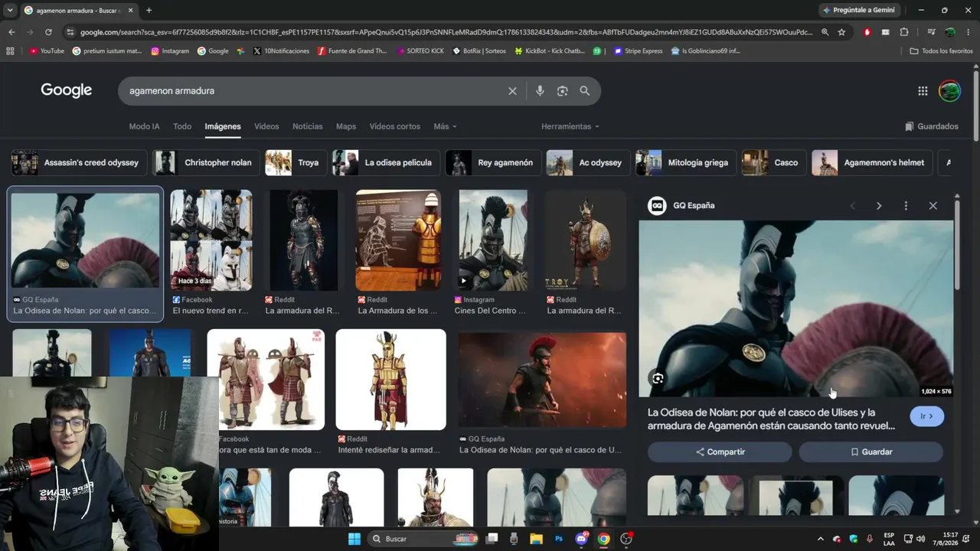This screenshot has height=551, width=980.
Task: Filter by Mitología griega chip
Action: (x=685, y=163)
